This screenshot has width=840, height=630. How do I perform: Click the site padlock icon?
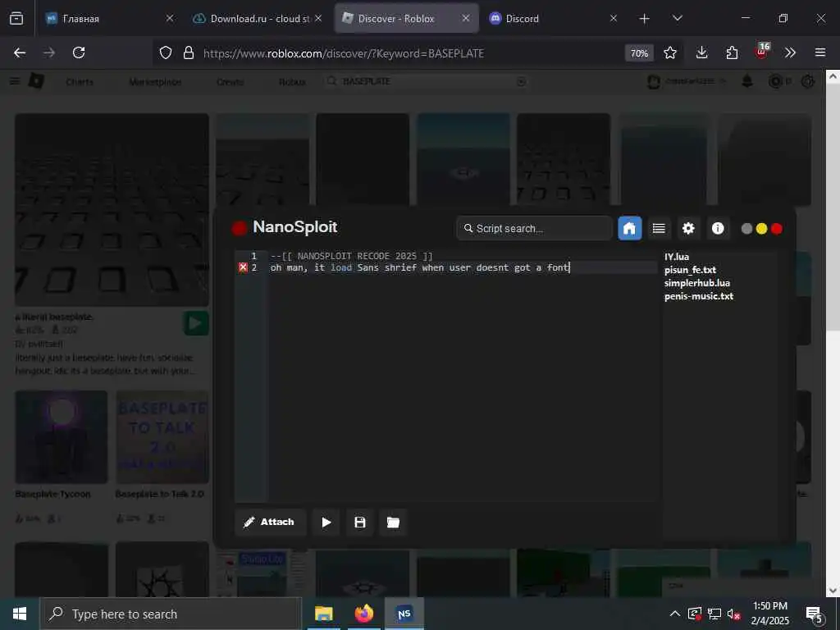[x=189, y=52]
